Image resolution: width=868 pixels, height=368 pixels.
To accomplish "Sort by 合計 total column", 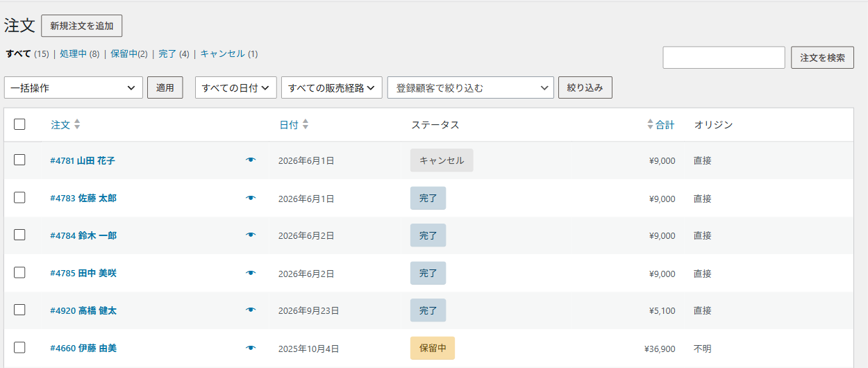I will pyautogui.click(x=660, y=125).
